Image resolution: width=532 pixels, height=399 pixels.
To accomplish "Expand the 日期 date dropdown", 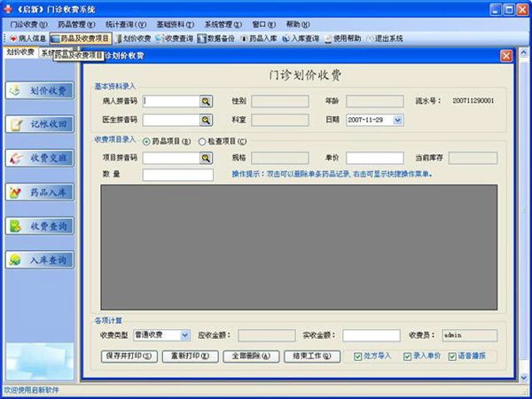I will point(398,120).
